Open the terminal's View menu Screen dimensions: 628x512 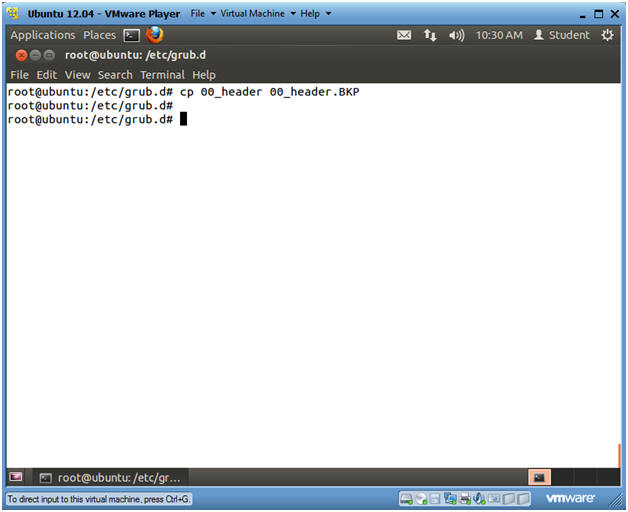(77, 75)
